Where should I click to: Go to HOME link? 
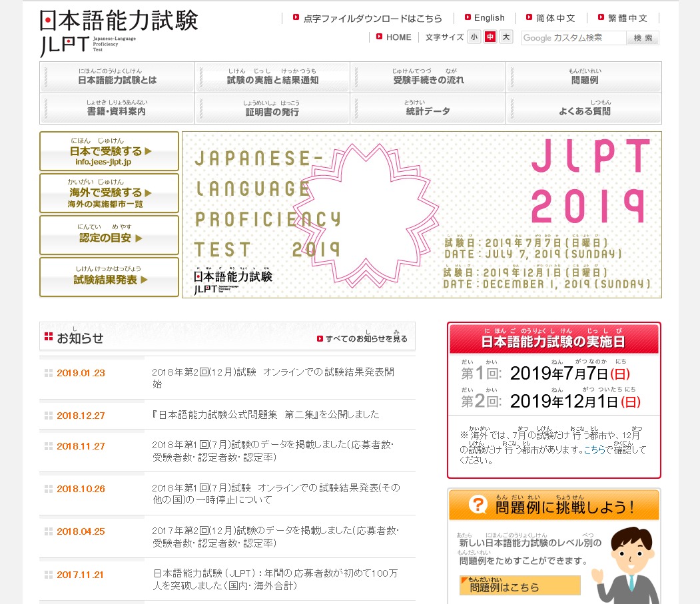[x=399, y=37]
